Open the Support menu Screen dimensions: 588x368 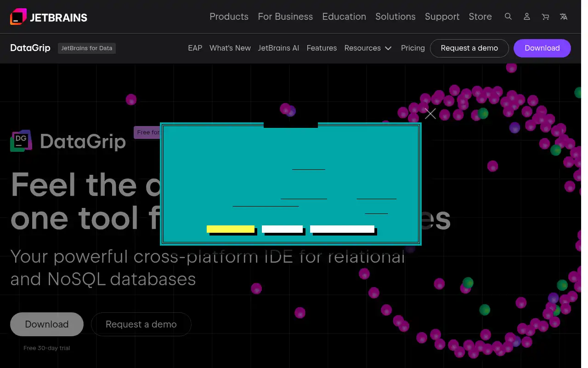tap(442, 17)
